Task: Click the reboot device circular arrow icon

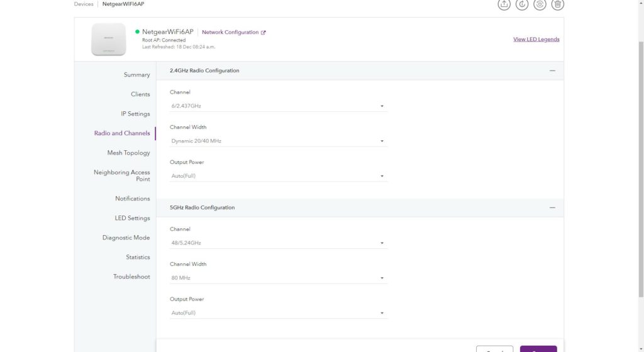Action: [522, 4]
